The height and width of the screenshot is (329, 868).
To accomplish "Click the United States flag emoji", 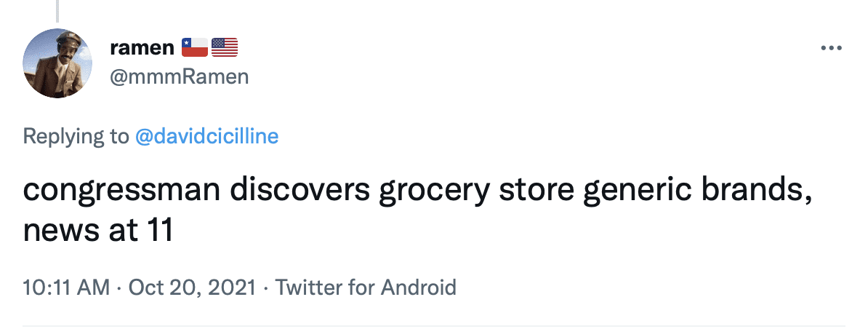I will coord(225,48).
